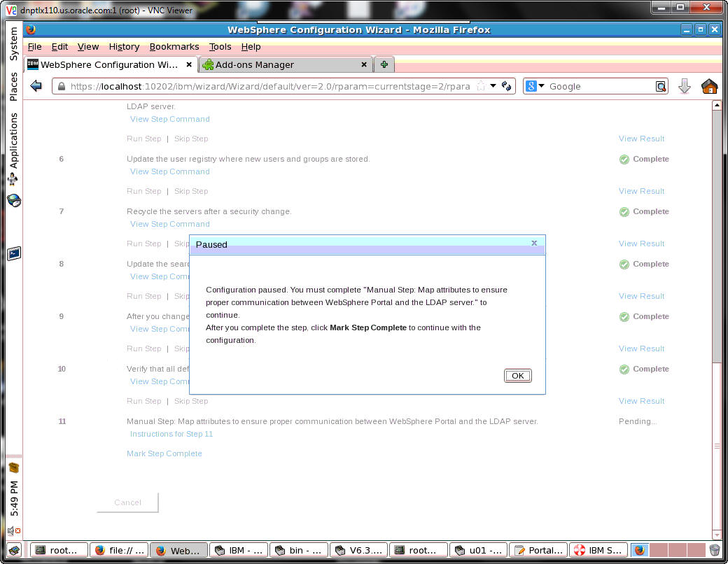Open the History menu
Image resolution: width=728 pixels, height=564 pixels.
[124, 46]
